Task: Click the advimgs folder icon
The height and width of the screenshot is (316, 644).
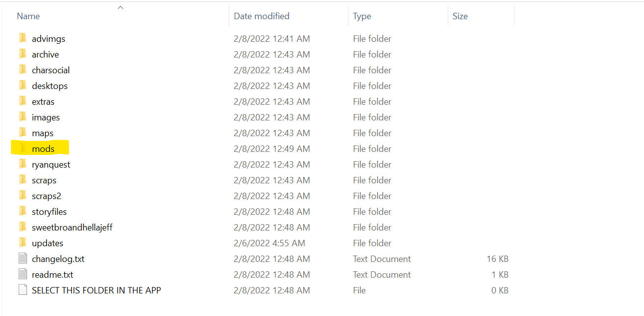Action: click(22, 38)
